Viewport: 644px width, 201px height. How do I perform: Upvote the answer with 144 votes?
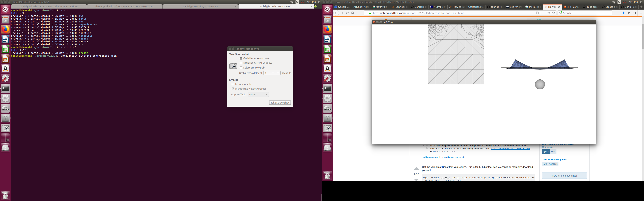(x=416, y=169)
